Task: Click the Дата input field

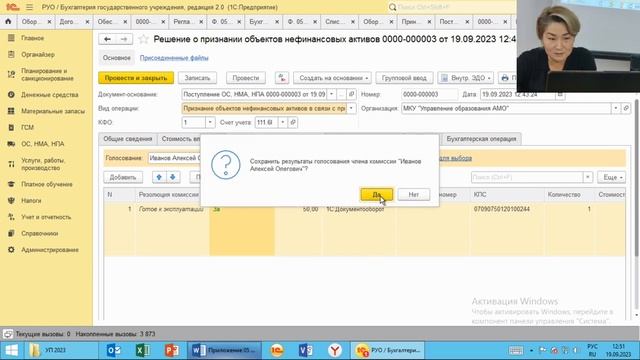Action: coord(518,94)
